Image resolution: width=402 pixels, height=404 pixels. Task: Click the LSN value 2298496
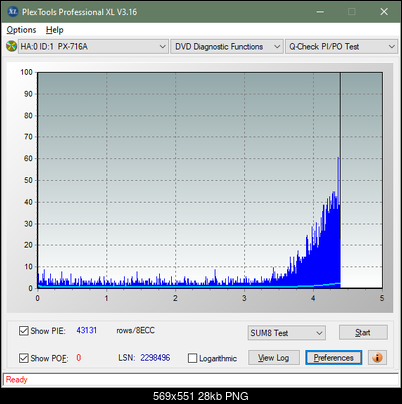155,358
